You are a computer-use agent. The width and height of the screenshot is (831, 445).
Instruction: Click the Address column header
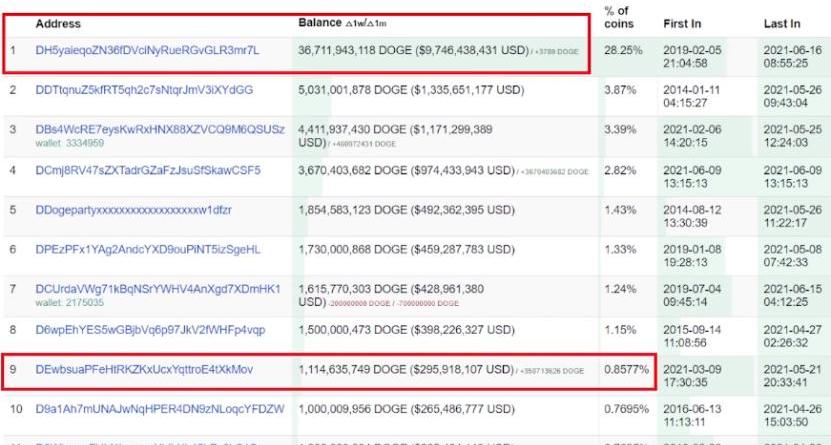pos(58,23)
